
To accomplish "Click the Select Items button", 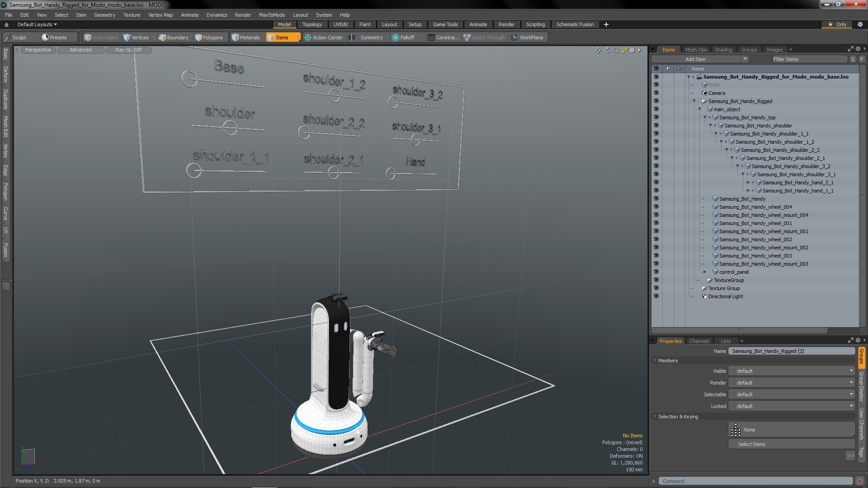I will tap(791, 444).
